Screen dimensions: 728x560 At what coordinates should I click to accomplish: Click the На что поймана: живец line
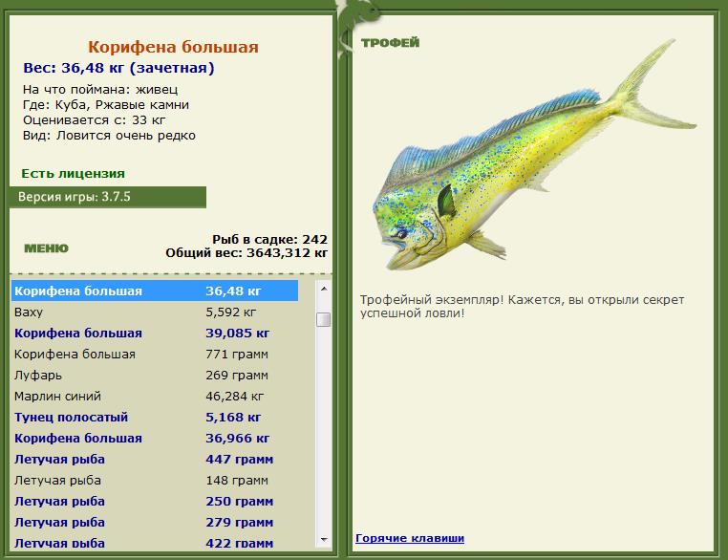click(100, 89)
